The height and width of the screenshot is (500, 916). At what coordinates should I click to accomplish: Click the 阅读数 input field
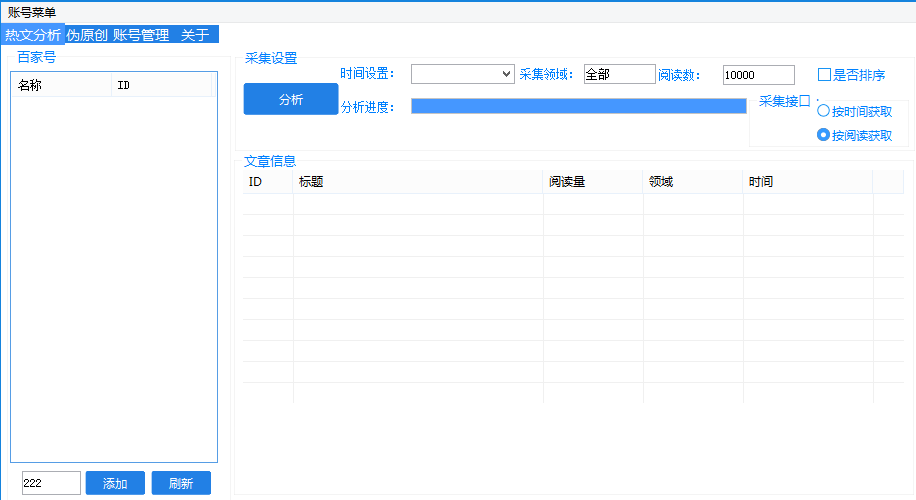(758, 75)
